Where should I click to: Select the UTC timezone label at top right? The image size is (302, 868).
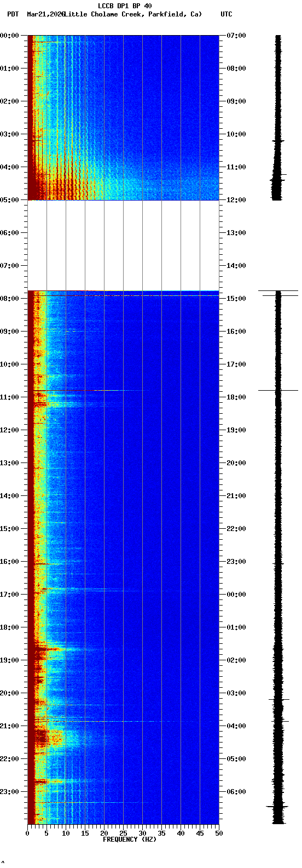point(226,14)
